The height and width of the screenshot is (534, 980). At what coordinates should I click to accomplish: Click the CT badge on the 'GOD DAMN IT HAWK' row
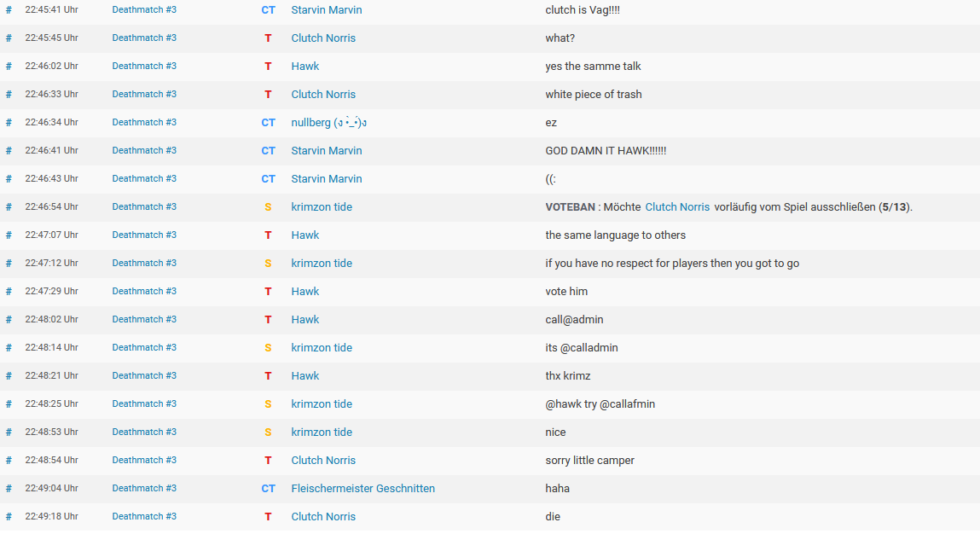[x=268, y=151]
